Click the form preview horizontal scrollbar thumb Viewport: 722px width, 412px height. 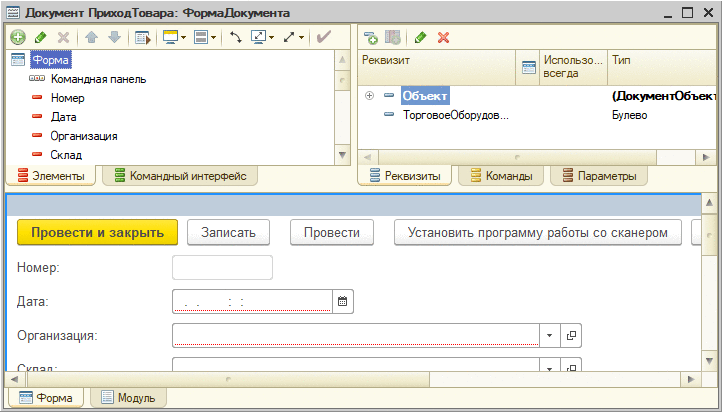pos(228,379)
